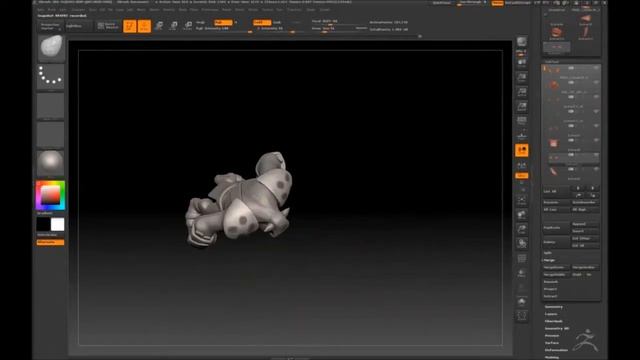Viewport: 640px width, 360px height.
Task: Collapse the Merge section
Action: pyautogui.click(x=549, y=260)
